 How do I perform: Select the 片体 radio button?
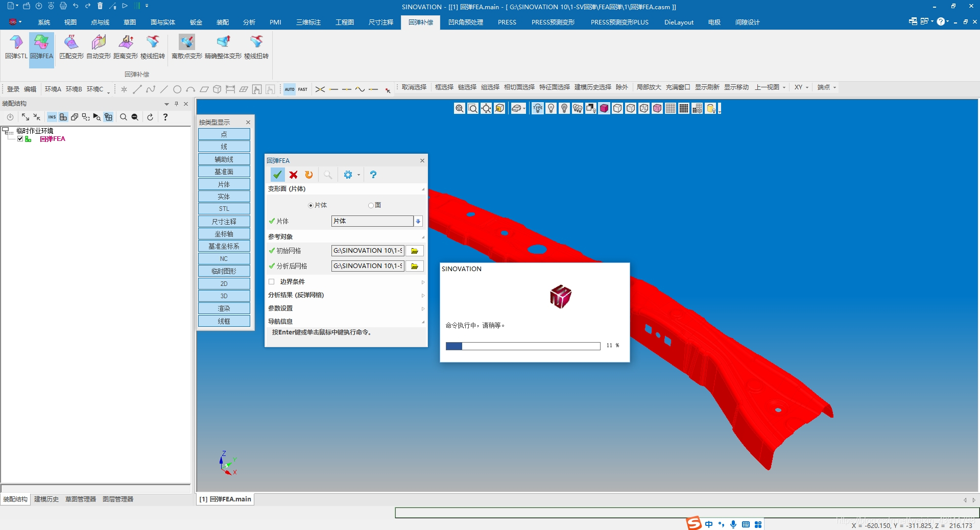point(310,205)
